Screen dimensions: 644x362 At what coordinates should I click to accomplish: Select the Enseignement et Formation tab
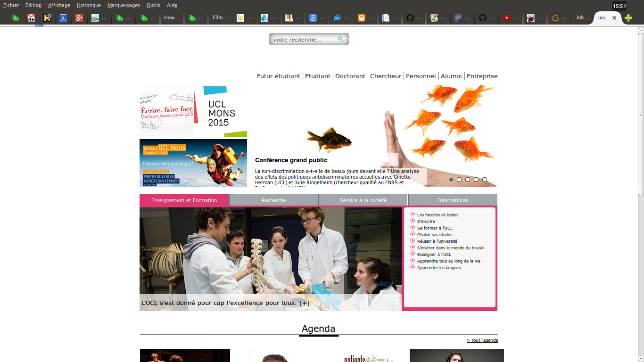[x=184, y=200]
